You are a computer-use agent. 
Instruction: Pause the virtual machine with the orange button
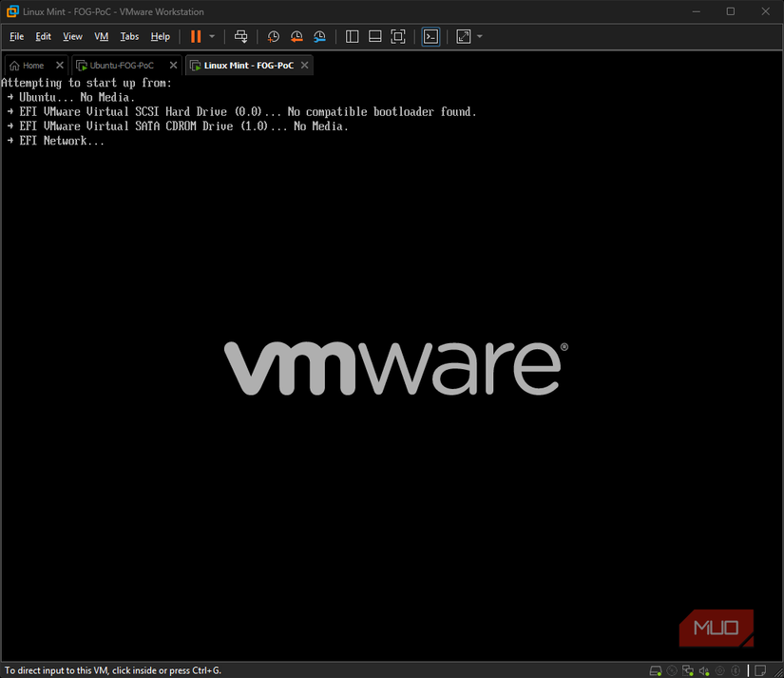coord(196,36)
